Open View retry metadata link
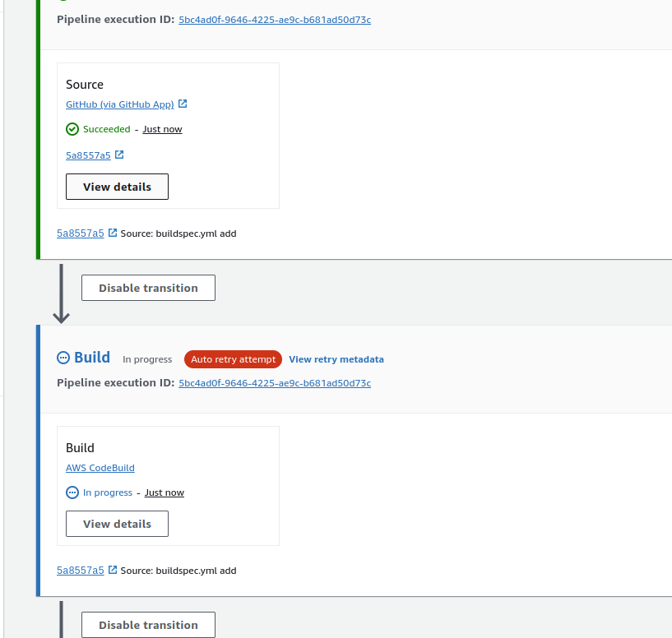672x638 pixels. click(336, 359)
